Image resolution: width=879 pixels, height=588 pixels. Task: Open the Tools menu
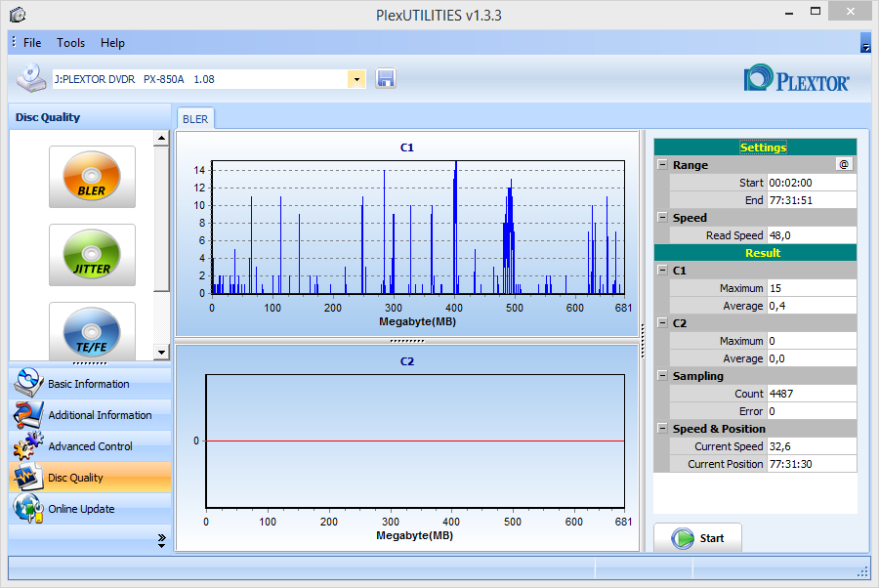(x=70, y=43)
